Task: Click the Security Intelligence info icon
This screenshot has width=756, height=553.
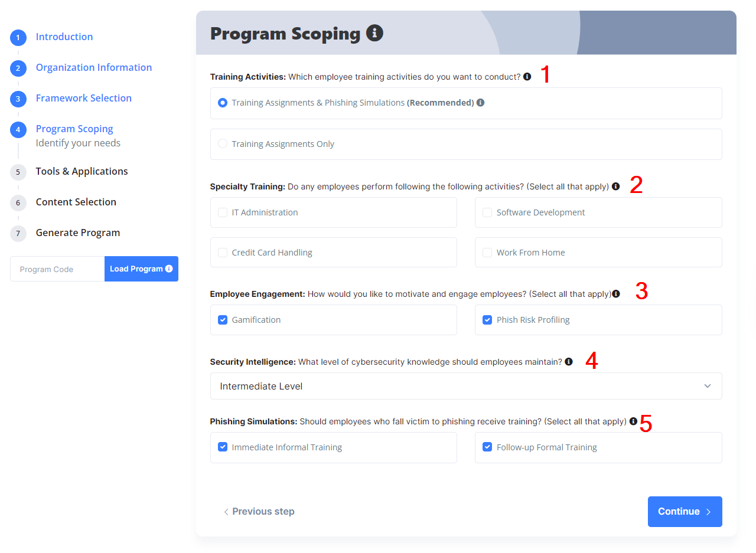Action: click(569, 362)
